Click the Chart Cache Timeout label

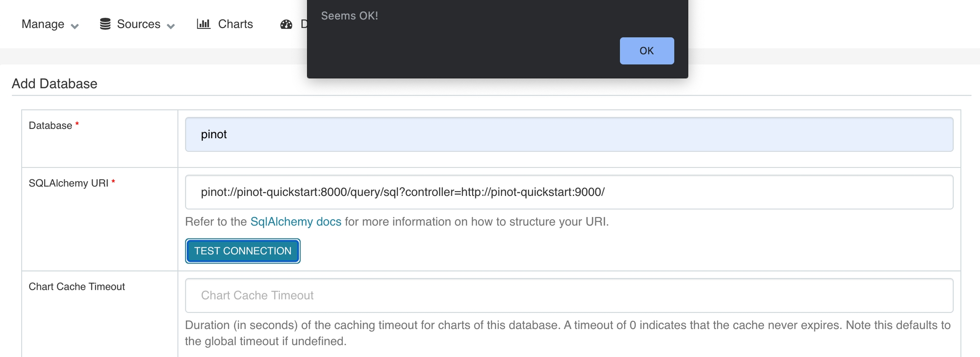[x=77, y=287]
